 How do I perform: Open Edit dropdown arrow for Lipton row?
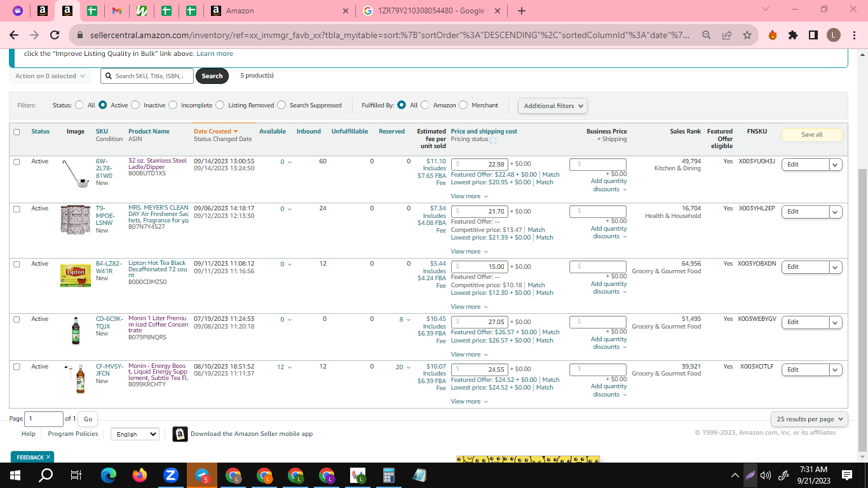[x=836, y=267]
